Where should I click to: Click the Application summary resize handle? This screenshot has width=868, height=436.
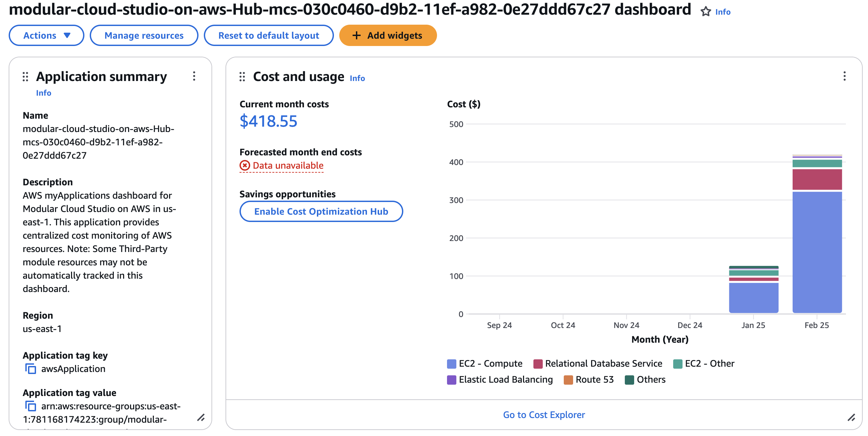[x=201, y=418]
